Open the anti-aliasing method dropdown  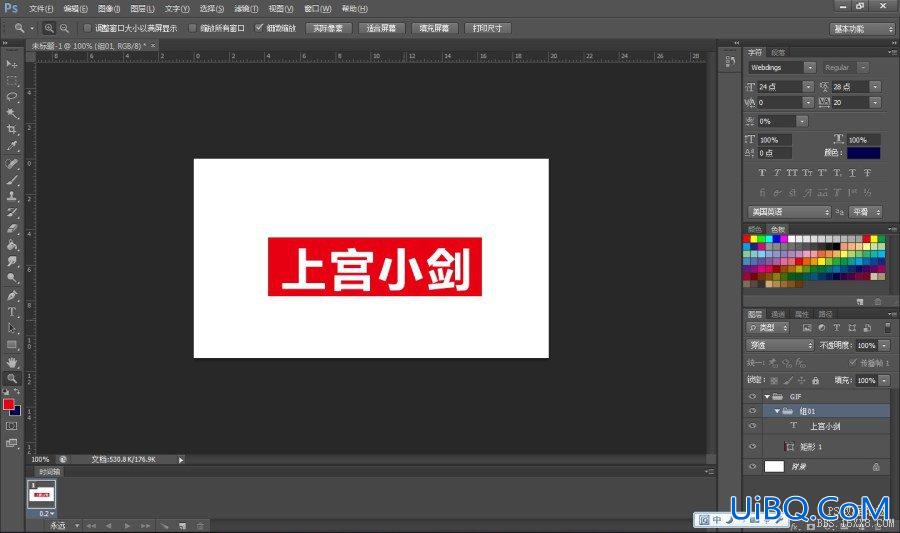tap(866, 212)
